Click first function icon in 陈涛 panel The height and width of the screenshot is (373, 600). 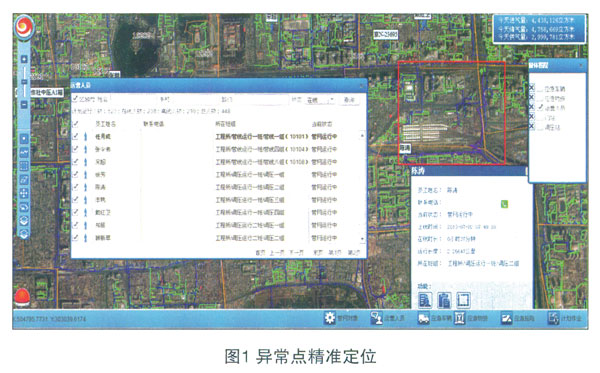pyautogui.click(x=425, y=300)
